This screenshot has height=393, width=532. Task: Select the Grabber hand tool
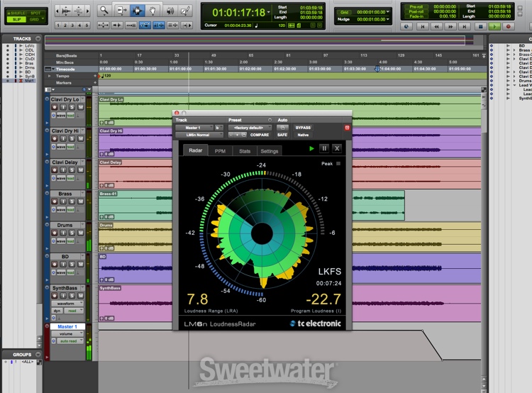point(153,11)
